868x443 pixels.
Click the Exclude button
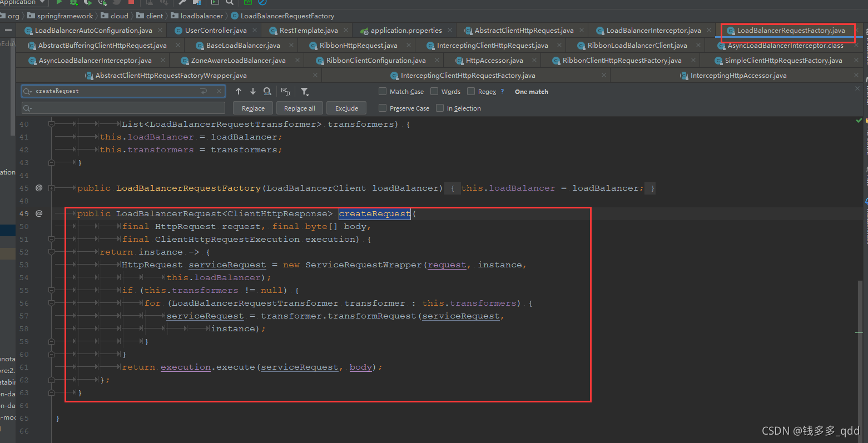(346, 108)
